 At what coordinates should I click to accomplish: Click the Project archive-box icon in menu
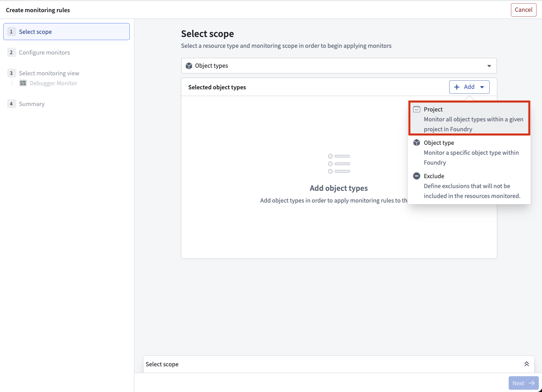[x=416, y=109]
